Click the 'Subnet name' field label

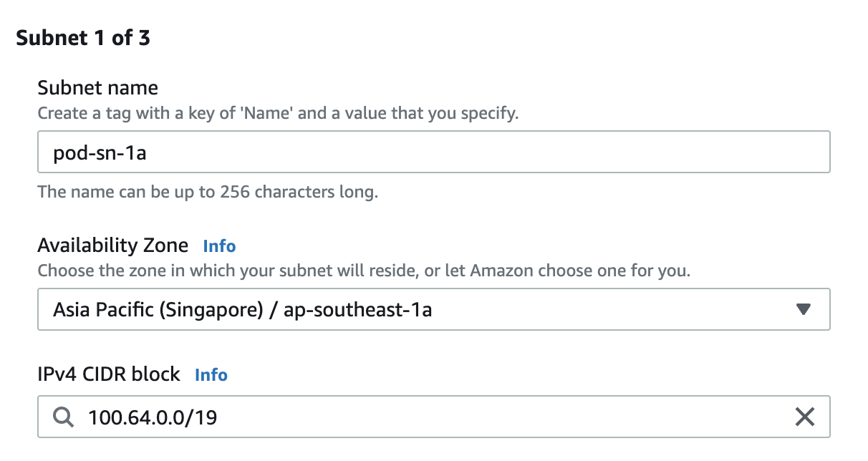[98, 88]
